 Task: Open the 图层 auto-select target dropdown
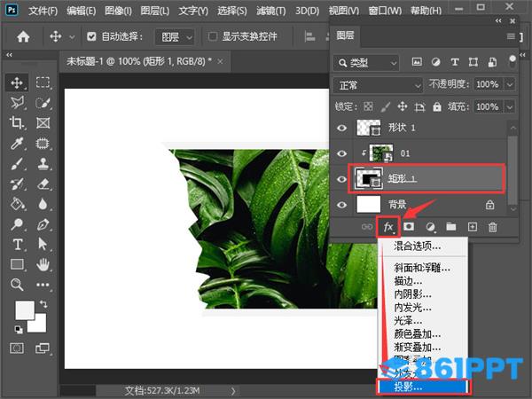tap(175, 36)
